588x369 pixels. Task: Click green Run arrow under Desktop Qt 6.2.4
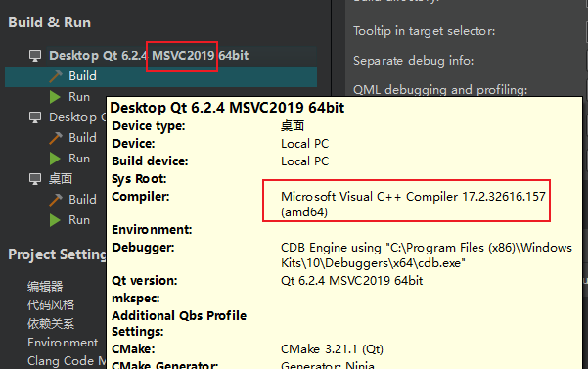(55, 97)
